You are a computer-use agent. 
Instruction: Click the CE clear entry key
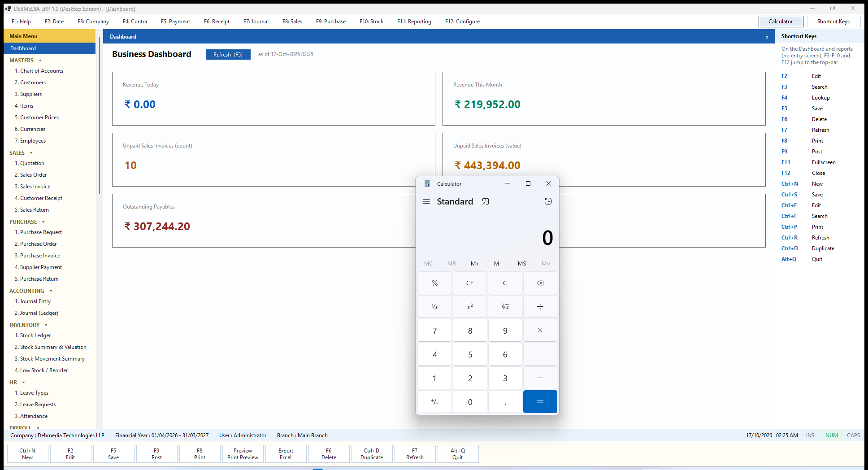470,283
